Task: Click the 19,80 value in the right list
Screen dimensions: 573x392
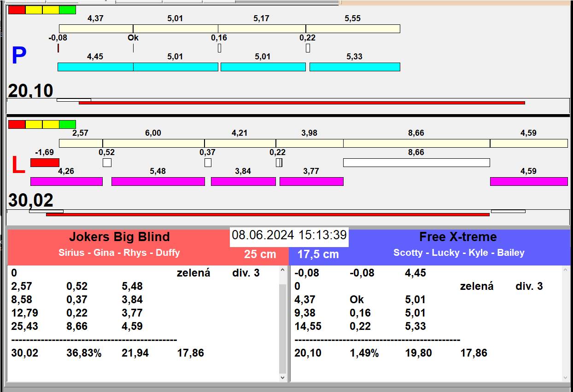Action: click(x=419, y=353)
